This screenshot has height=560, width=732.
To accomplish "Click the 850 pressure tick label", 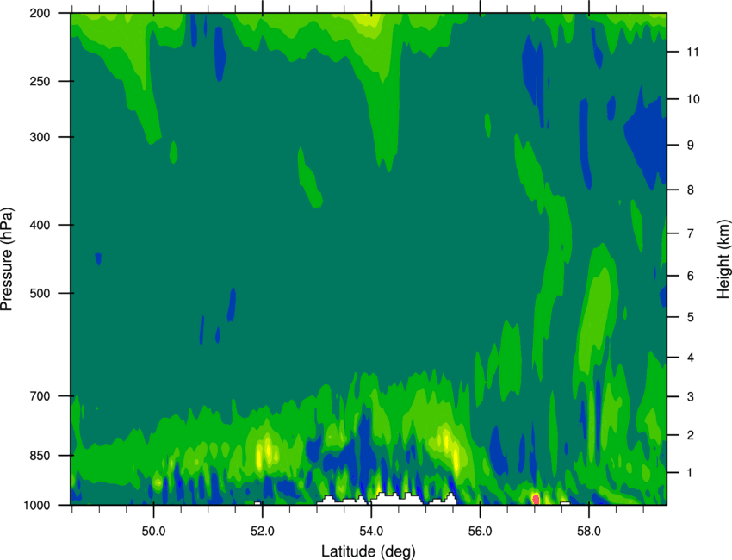I will click(40, 456).
